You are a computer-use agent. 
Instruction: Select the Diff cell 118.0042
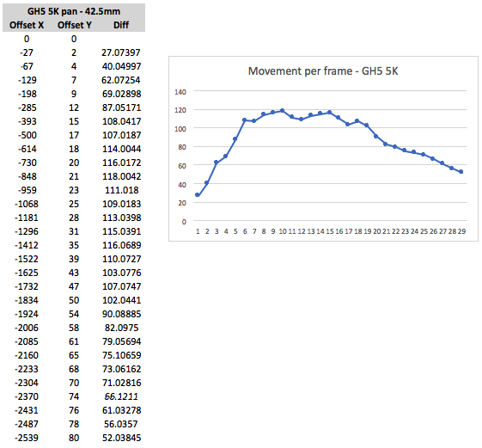(x=121, y=176)
